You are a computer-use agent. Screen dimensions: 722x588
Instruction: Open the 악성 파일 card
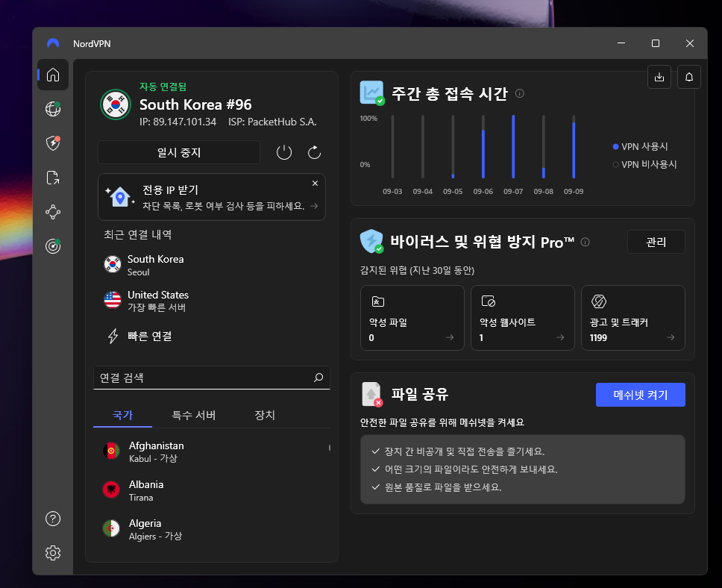coord(412,318)
